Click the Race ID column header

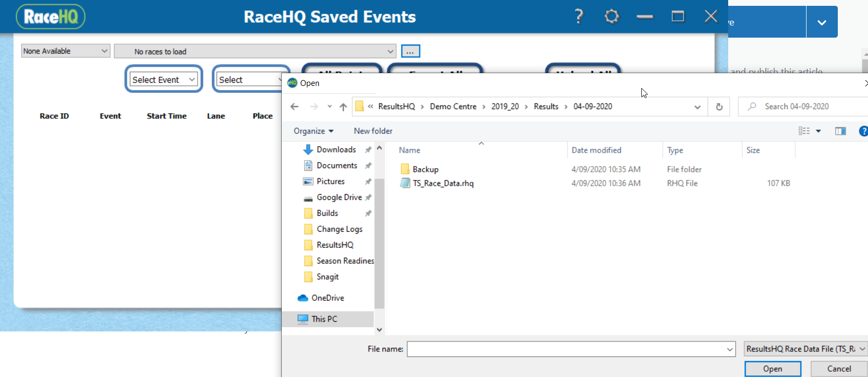pos(54,116)
